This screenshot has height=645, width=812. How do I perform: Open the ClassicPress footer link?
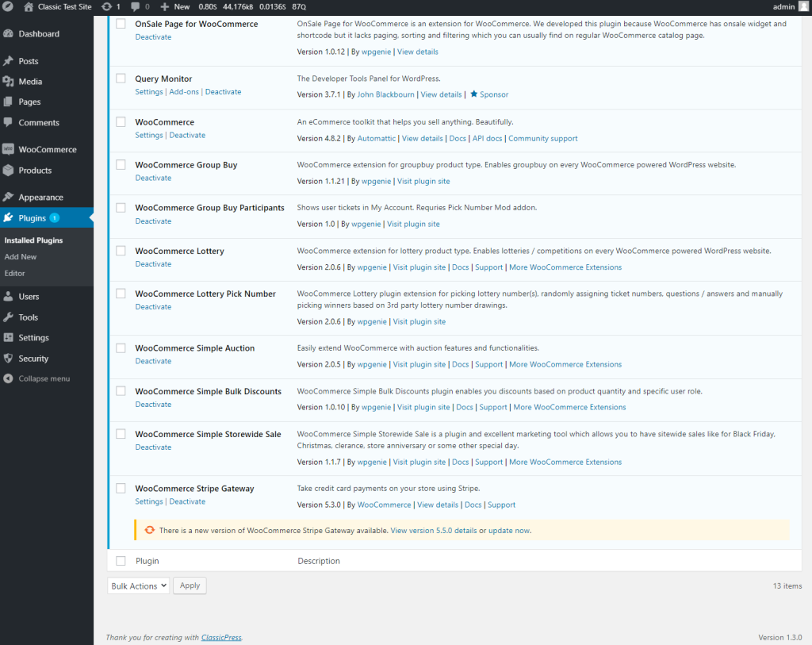point(221,637)
